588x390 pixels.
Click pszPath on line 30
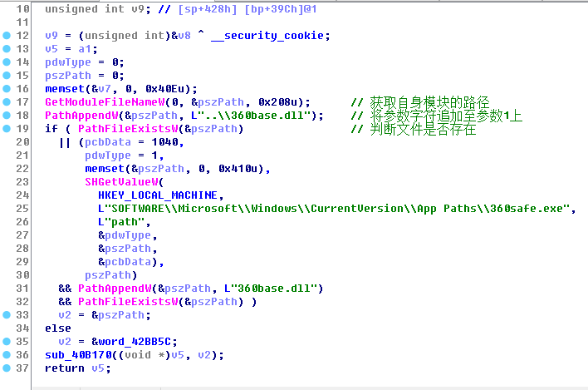(108, 275)
